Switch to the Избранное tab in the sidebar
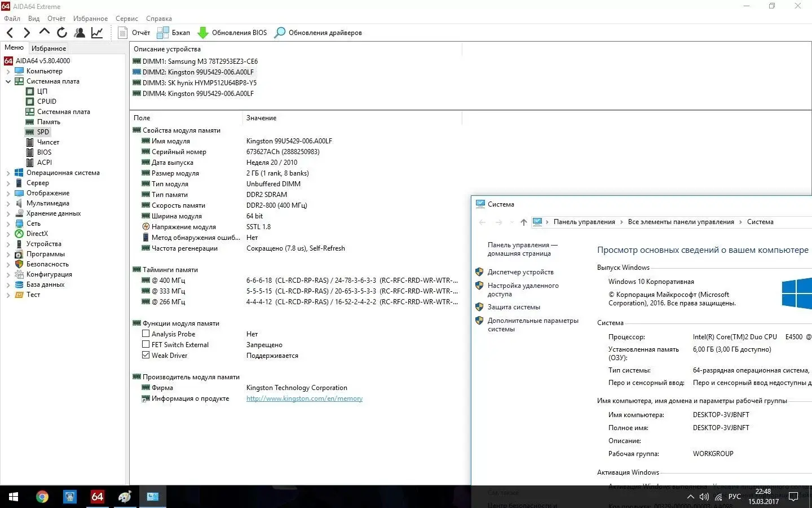Viewport: 812px width, 508px height. point(48,49)
